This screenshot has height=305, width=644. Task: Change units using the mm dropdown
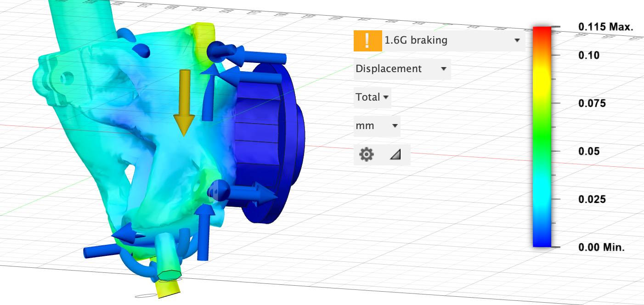377,126
